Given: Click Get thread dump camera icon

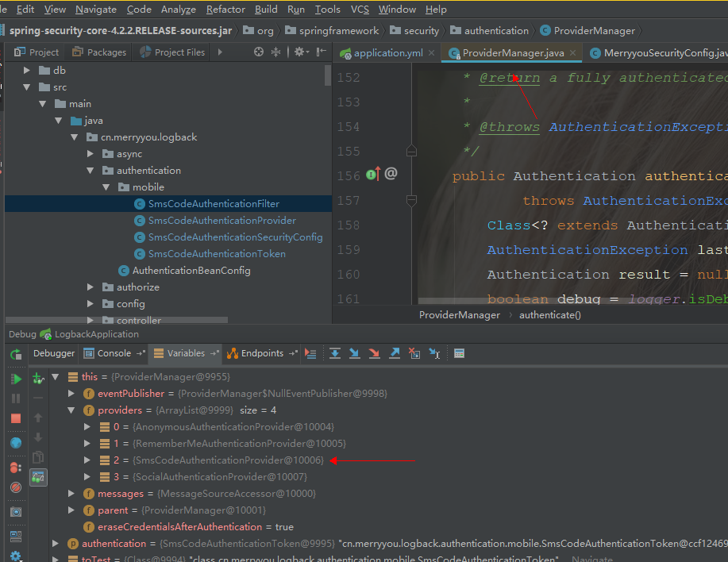Looking at the screenshot, I should (x=16, y=512).
